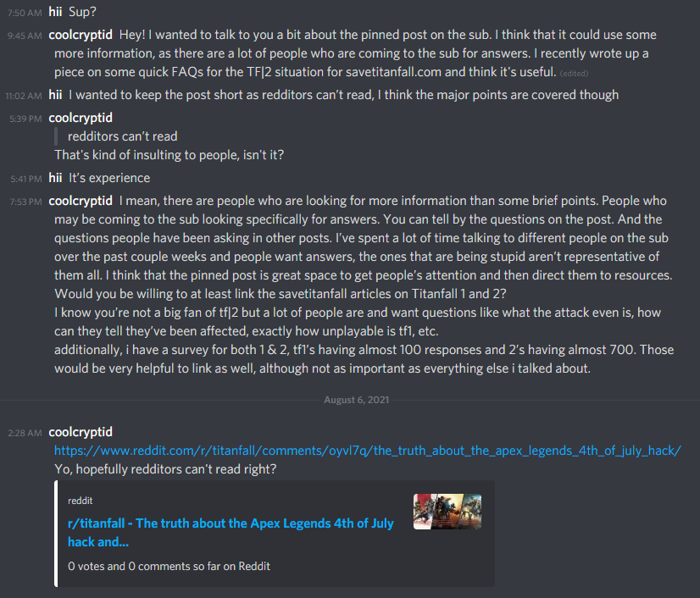Click the 7:53 PM message timestamp
Image resolution: width=700 pixels, height=598 pixels.
point(24,202)
